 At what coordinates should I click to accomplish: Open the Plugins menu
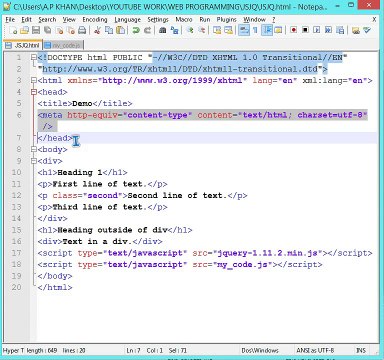point(226,20)
